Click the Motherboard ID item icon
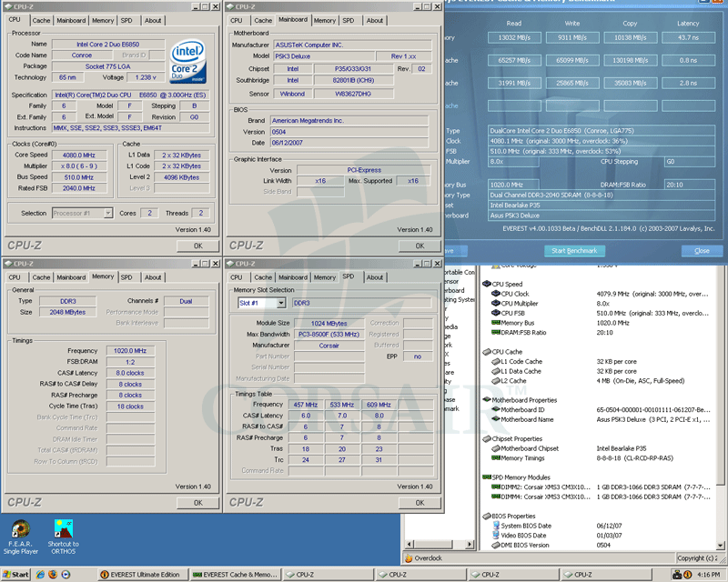This screenshot has width=728, height=582. click(495, 409)
